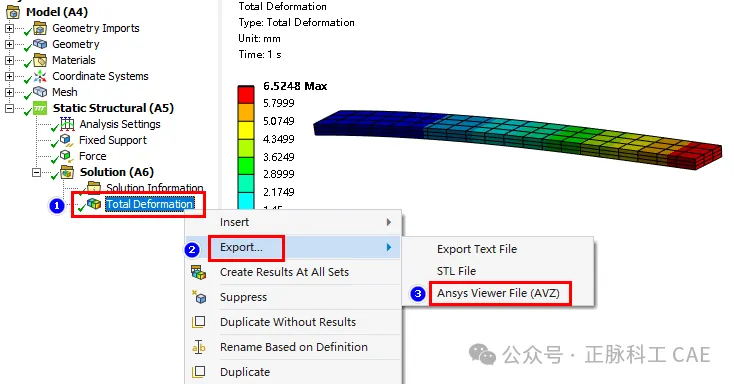Click the Coordinate Systems triad icon

[x=40, y=76]
